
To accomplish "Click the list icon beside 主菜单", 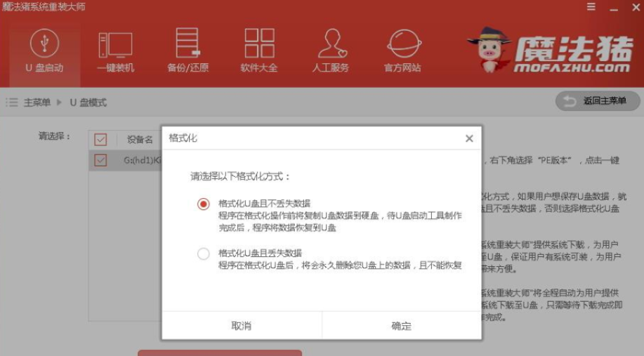I will point(12,103).
